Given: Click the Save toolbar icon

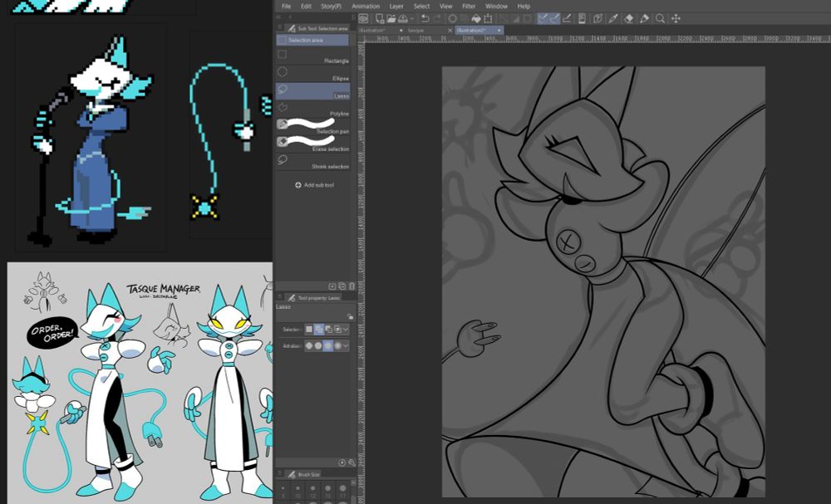Looking at the screenshot, I should (x=403, y=18).
